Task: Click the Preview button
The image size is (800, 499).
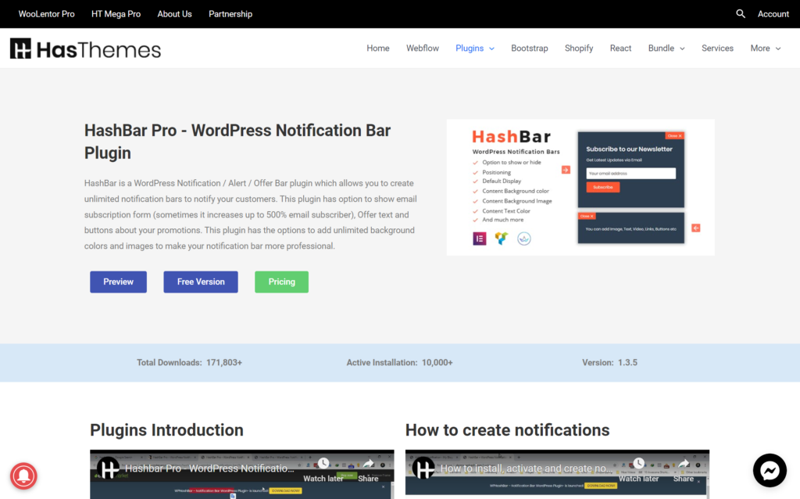Action: pos(118,282)
